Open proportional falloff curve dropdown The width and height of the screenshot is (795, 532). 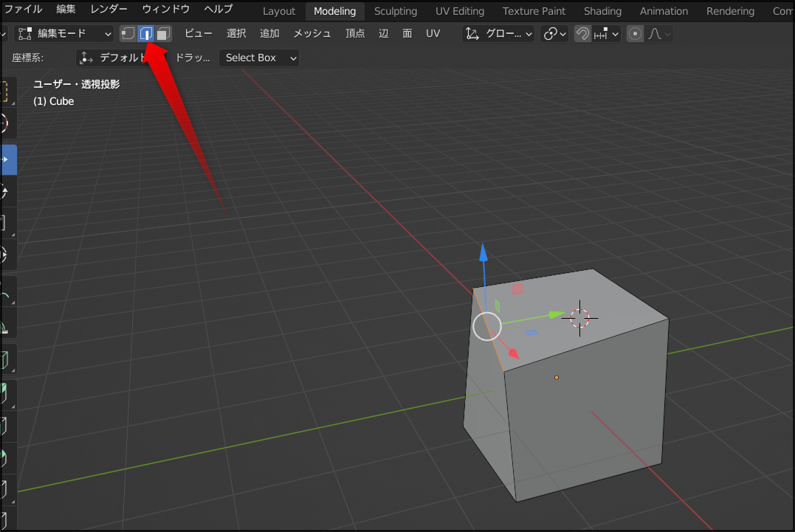pos(659,34)
